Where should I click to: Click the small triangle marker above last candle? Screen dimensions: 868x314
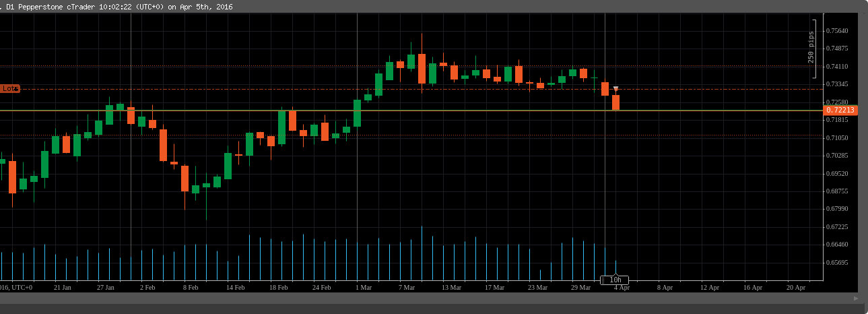pyautogui.click(x=615, y=89)
